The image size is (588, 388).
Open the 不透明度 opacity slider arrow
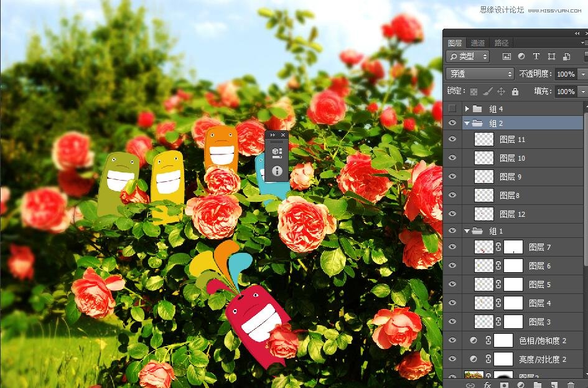point(583,74)
